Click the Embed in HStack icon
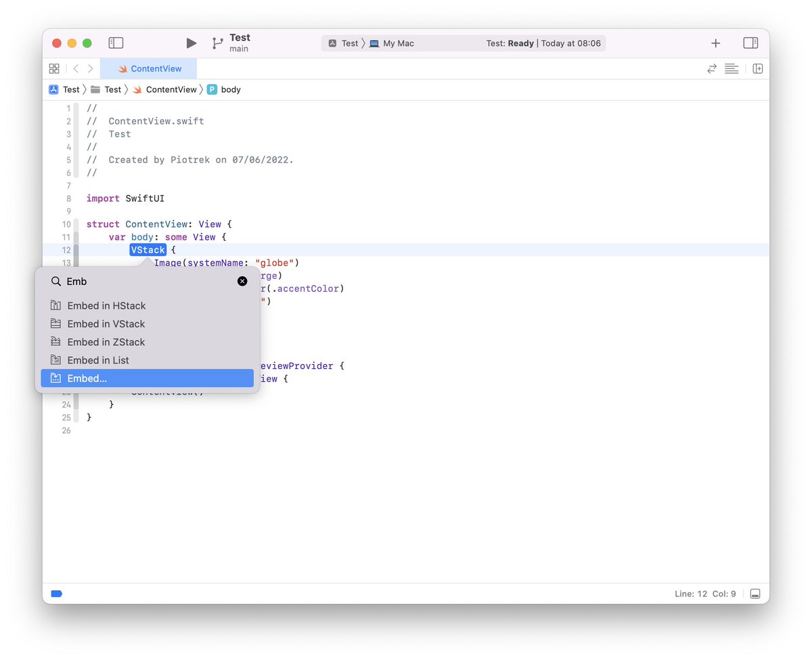Screen dimensions: 812x660 (55, 305)
